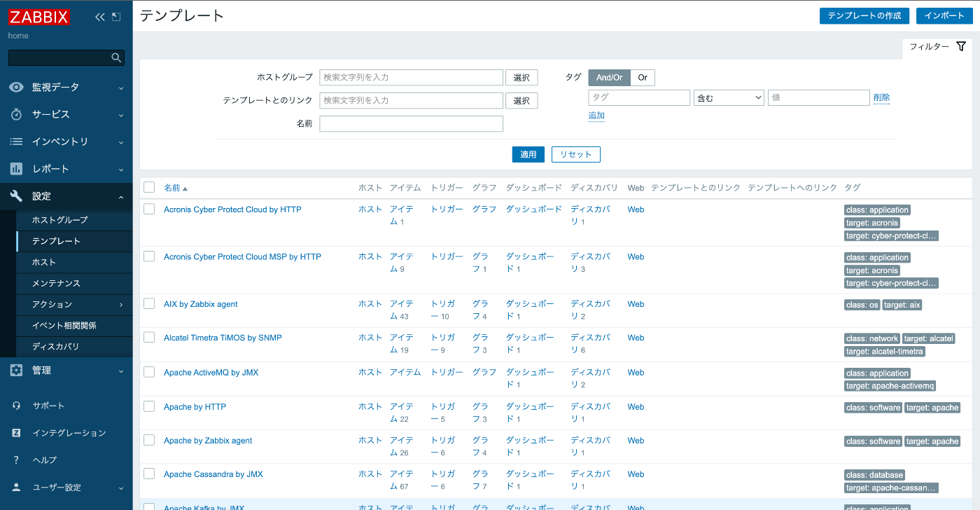This screenshot has height=510, width=980.
Task: Click the リセット filter button
Action: [575, 154]
